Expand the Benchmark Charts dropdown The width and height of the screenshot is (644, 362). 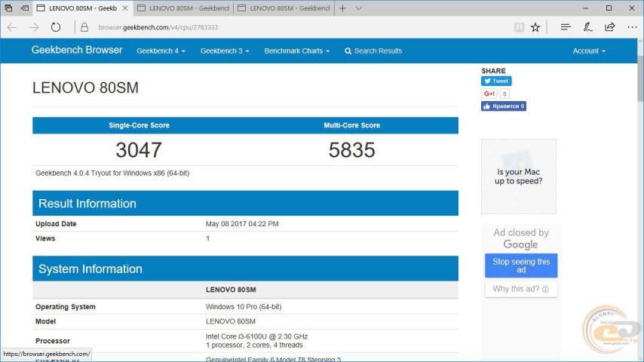tap(297, 51)
